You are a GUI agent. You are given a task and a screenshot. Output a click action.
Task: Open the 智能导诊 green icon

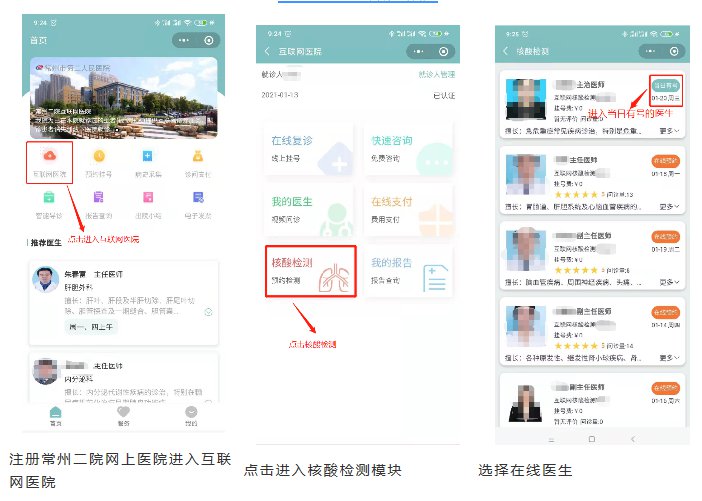(x=49, y=199)
